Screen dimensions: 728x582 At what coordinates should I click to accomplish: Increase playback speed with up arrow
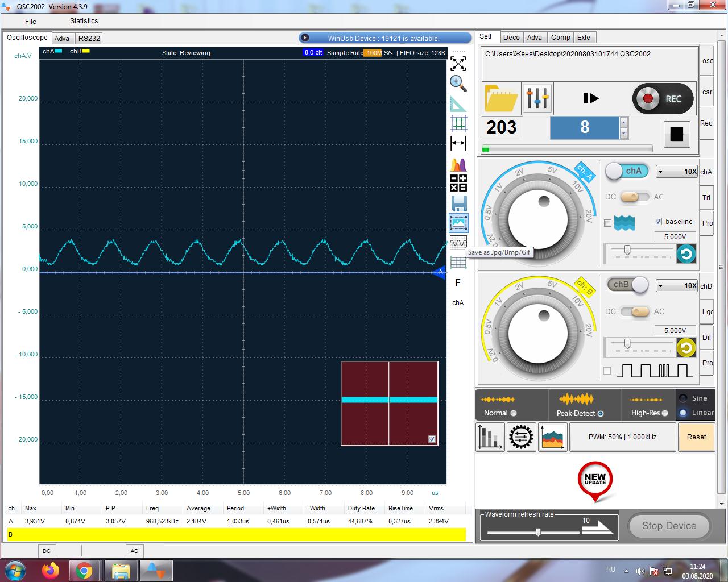coord(624,122)
